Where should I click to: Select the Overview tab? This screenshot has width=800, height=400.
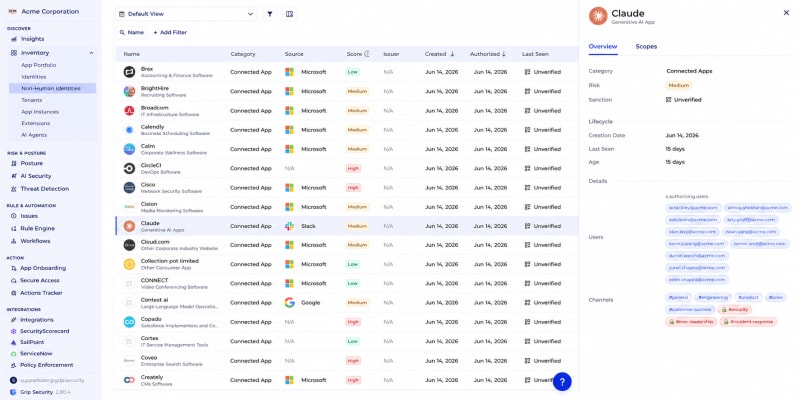603,46
